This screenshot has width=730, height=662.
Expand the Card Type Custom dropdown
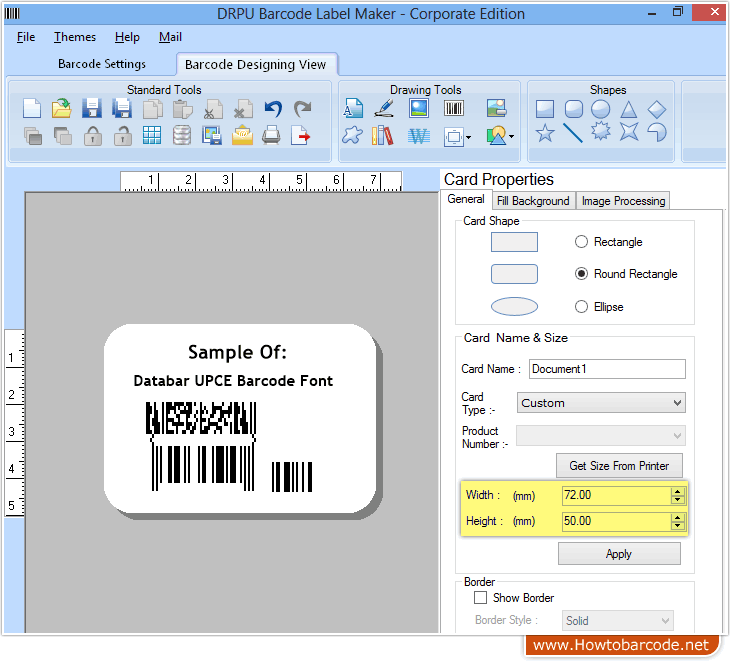(677, 403)
